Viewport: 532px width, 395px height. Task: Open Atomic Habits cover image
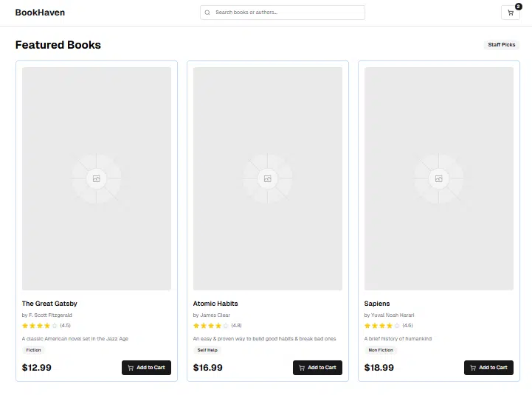[268, 178]
